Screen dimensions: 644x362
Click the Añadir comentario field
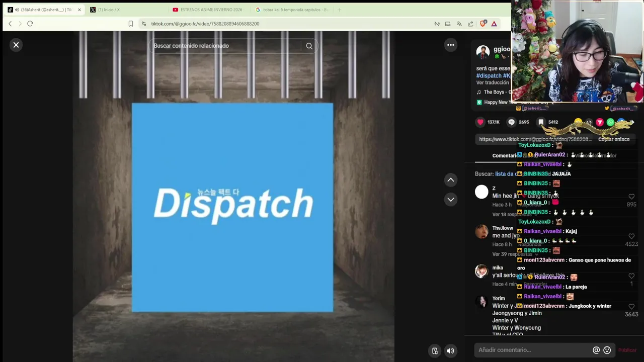click(533, 350)
